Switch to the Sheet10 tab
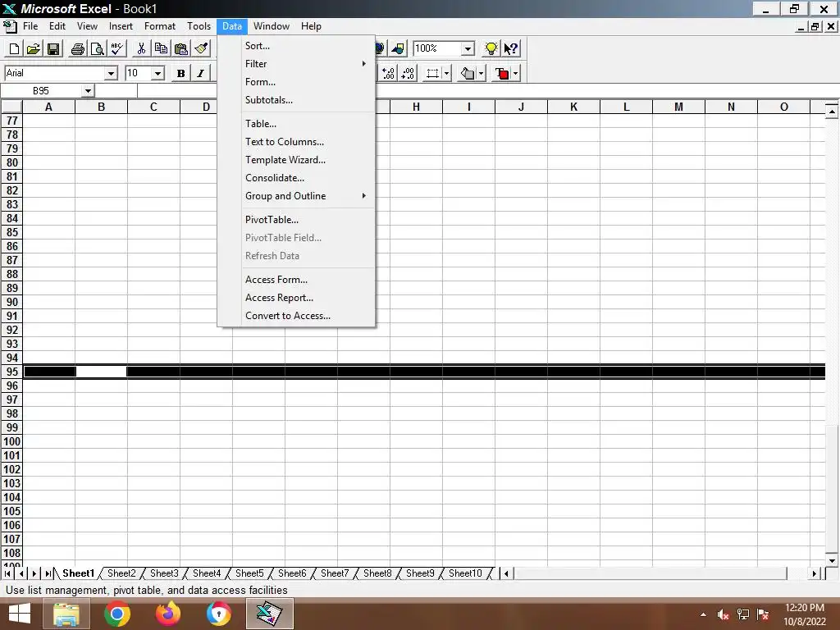The height and width of the screenshot is (630, 840). coord(466,573)
